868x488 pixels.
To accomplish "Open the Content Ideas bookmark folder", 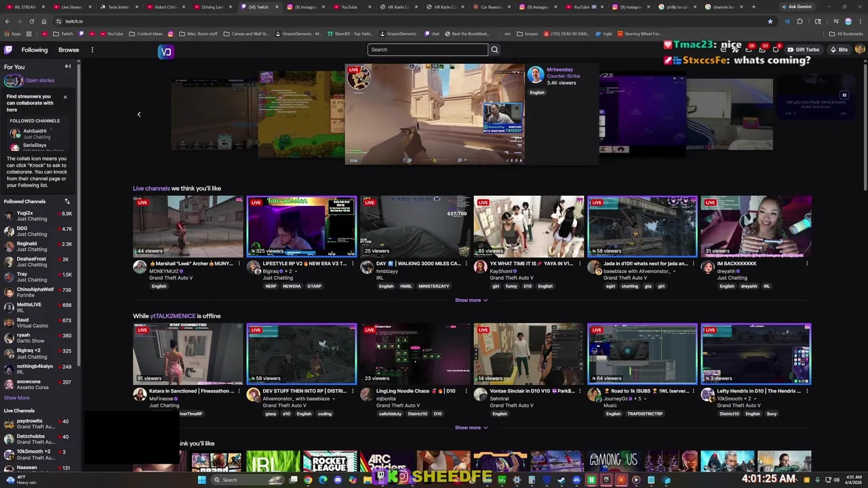I will click(145, 33).
